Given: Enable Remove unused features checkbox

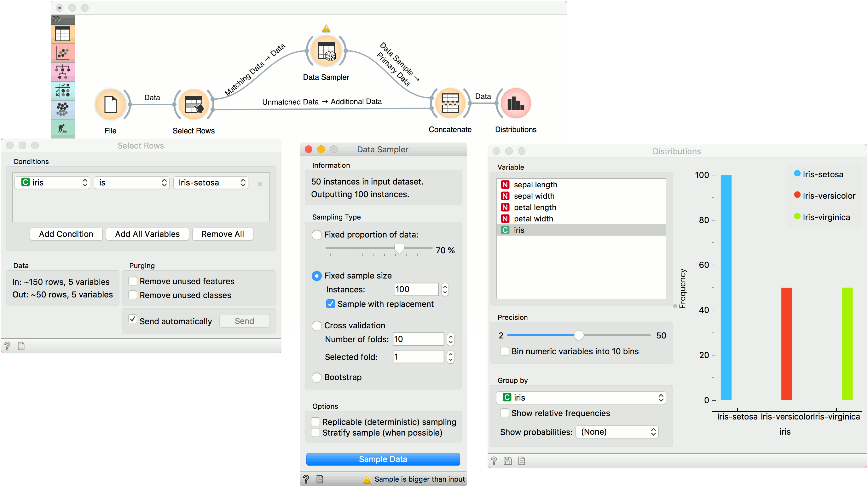Looking at the screenshot, I should click(133, 281).
